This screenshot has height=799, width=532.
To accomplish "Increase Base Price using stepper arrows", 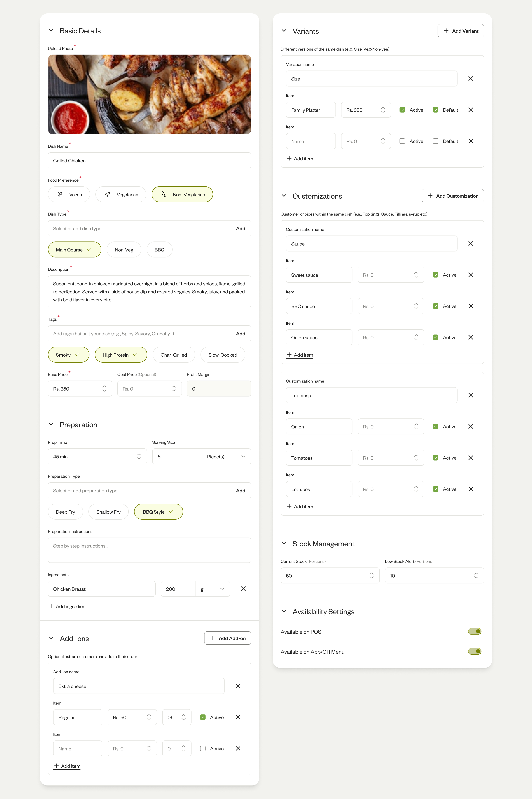I will pos(105,387).
